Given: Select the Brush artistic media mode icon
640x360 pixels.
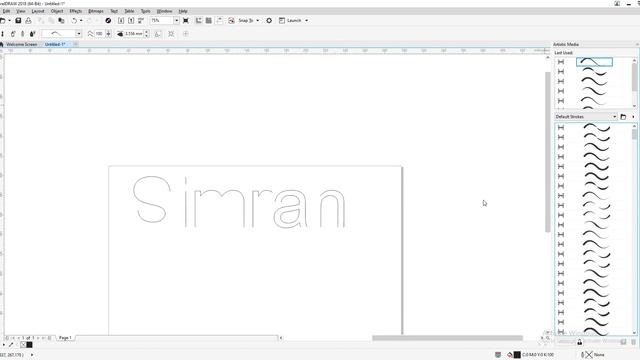Looking at the screenshot, I should tap(13, 34).
